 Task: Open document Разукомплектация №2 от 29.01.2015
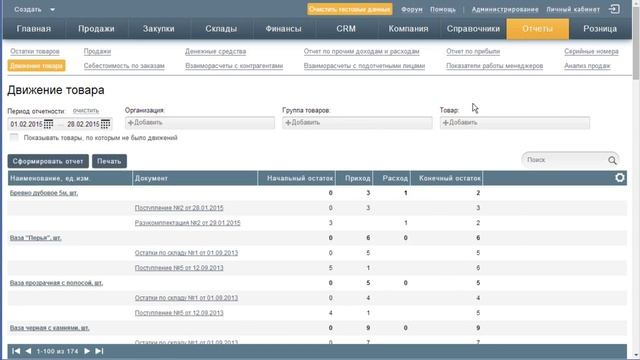(188, 223)
